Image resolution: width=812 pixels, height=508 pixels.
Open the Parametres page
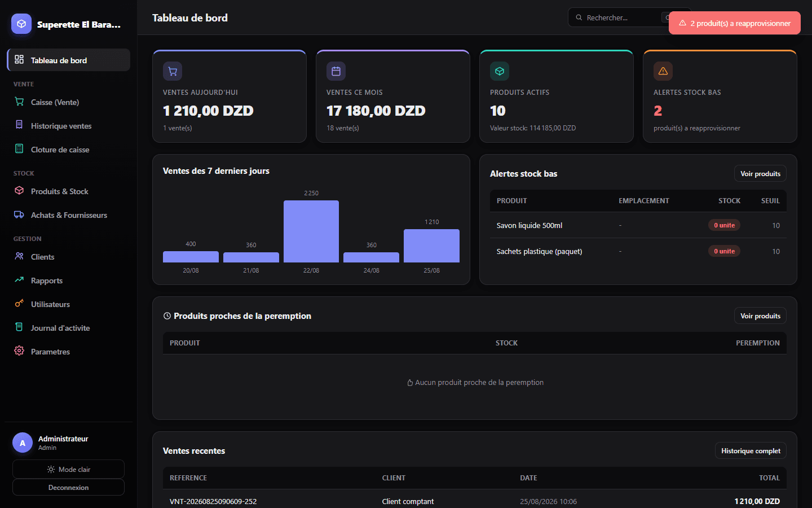coord(68,352)
